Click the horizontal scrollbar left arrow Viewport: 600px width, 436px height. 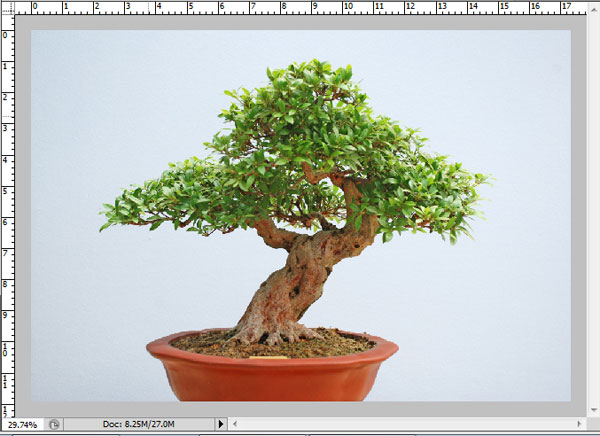point(235,424)
